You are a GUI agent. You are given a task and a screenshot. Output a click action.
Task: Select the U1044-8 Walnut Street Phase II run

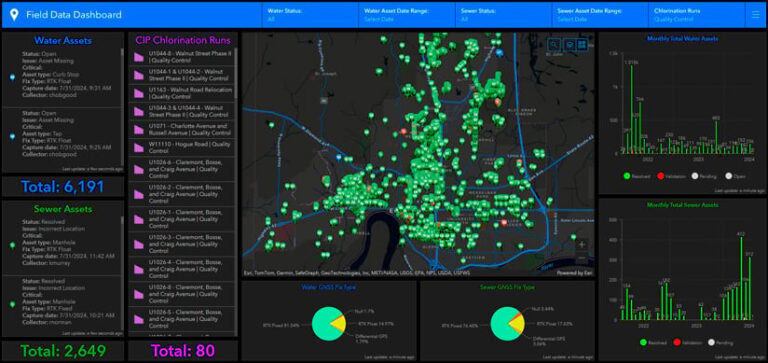[x=181, y=57]
